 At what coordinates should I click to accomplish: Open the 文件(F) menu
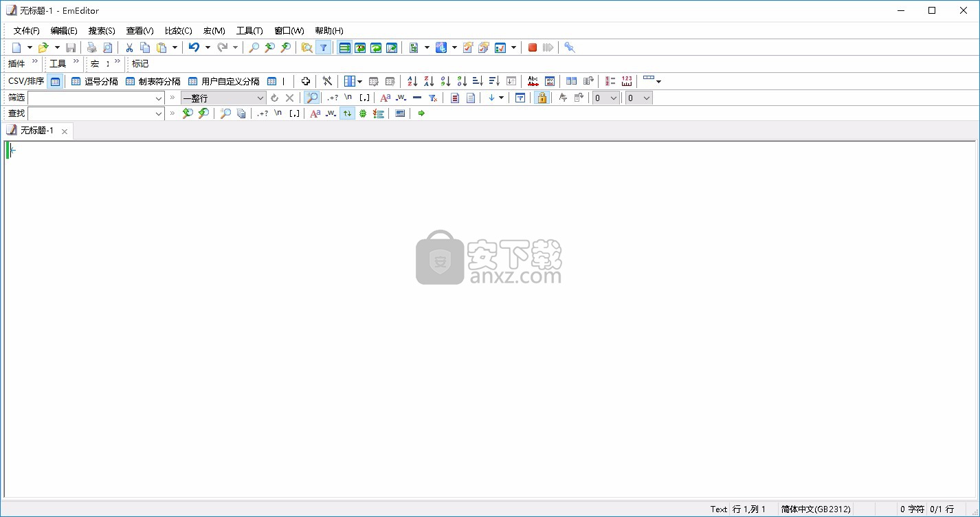click(27, 31)
